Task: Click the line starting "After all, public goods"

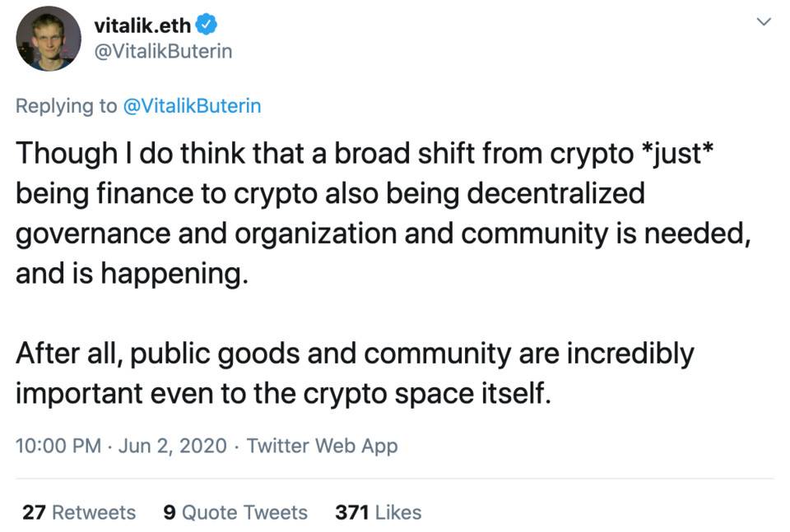Action: (x=354, y=354)
